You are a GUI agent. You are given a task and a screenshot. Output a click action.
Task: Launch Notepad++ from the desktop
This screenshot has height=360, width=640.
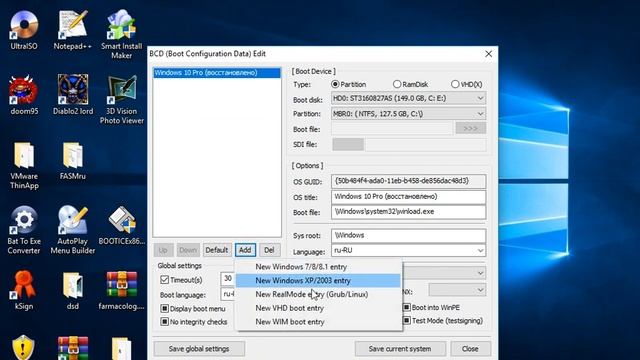coord(73,30)
